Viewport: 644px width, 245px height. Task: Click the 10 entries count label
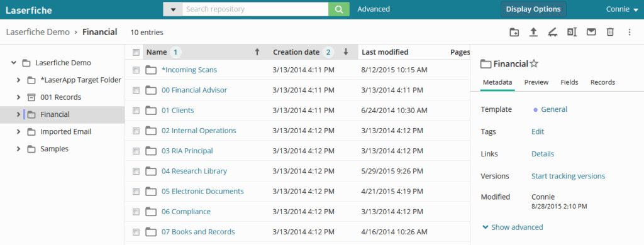[x=147, y=33]
